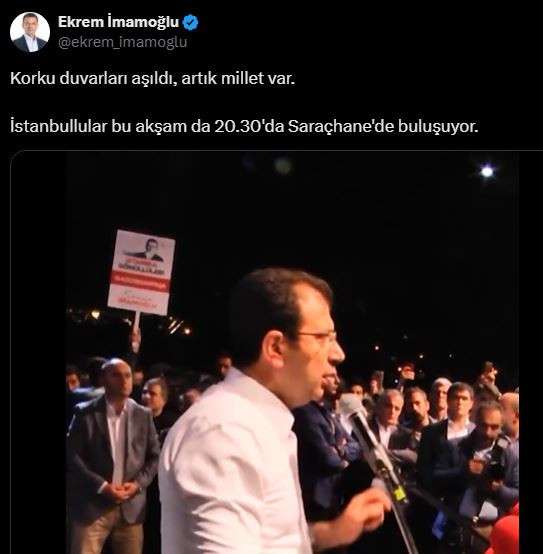Screen dimensions: 543x554
Task: Open Ekrem İmamoğlu's profile avatar
Action: coord(30,32)
